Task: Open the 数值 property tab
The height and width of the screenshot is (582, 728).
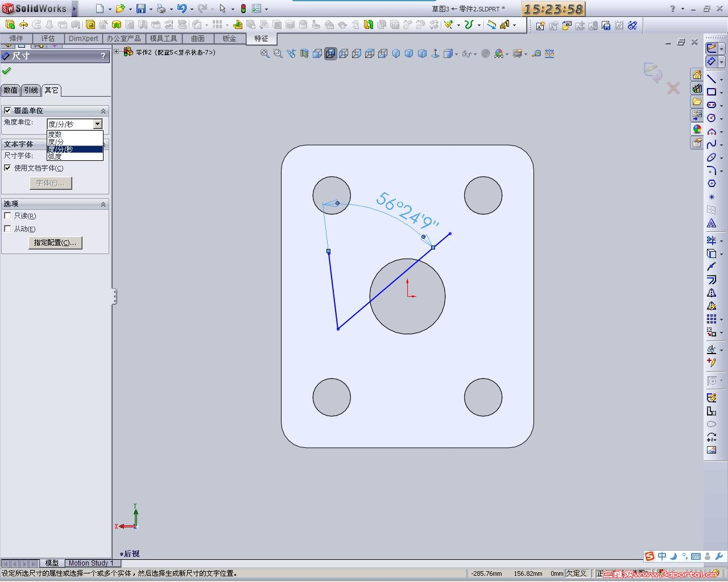Action: click(11, 90)
